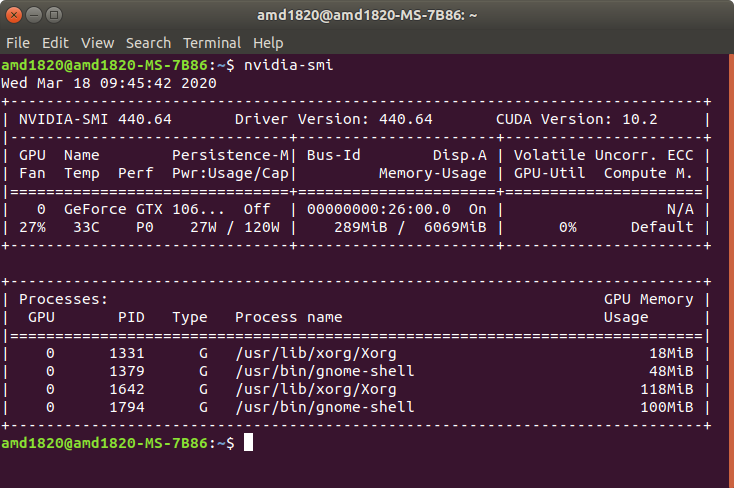
Task: Click the Volatile Uncorr. ECC header
Action: pos(603,155)
